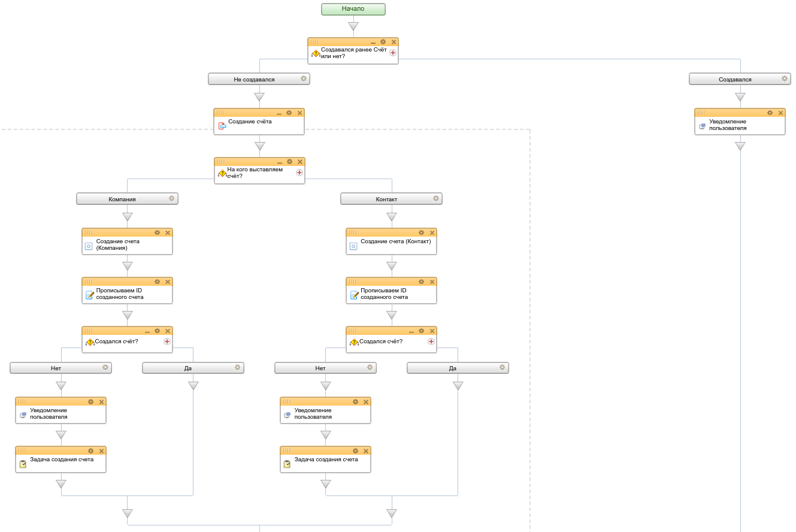Delete the 'Создание счёта' block
This screenshot has width=796, height=532.
pos(299,113)
